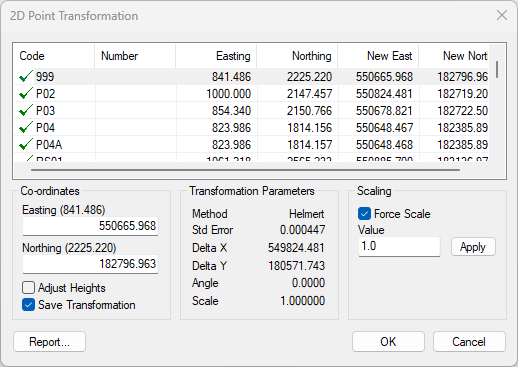Close the 2D Point Transformation dialog
Image resolution: width=518 pixels, height=367 pixels.
coord(502,15)
